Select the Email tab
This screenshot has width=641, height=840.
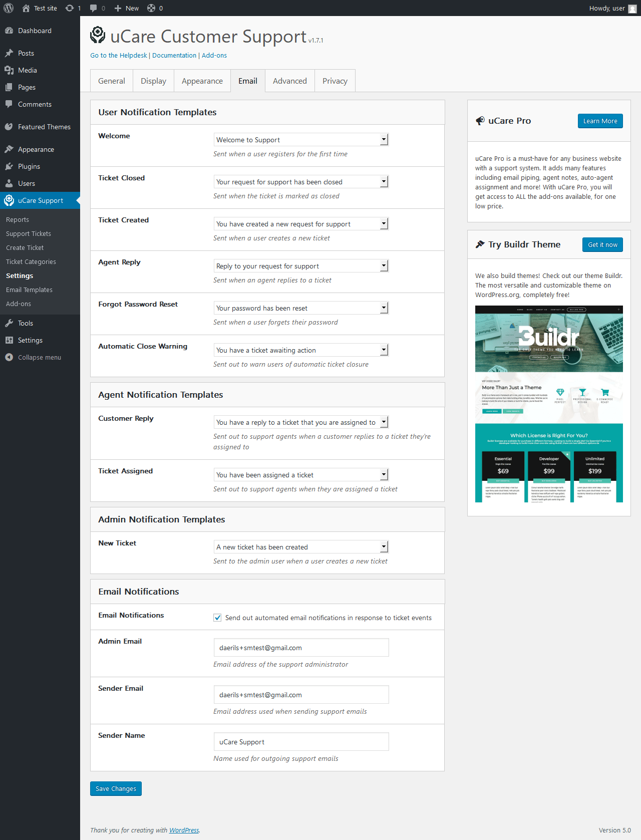point(248,81)
